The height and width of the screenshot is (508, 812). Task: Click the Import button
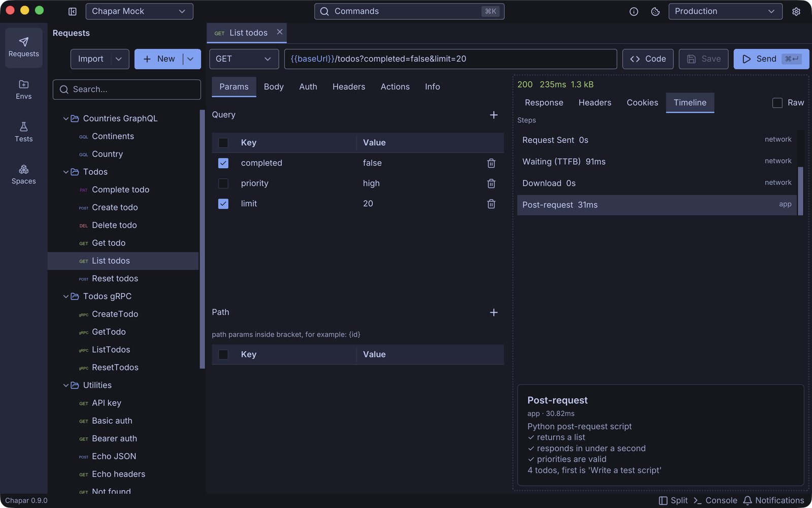point(91,59)
